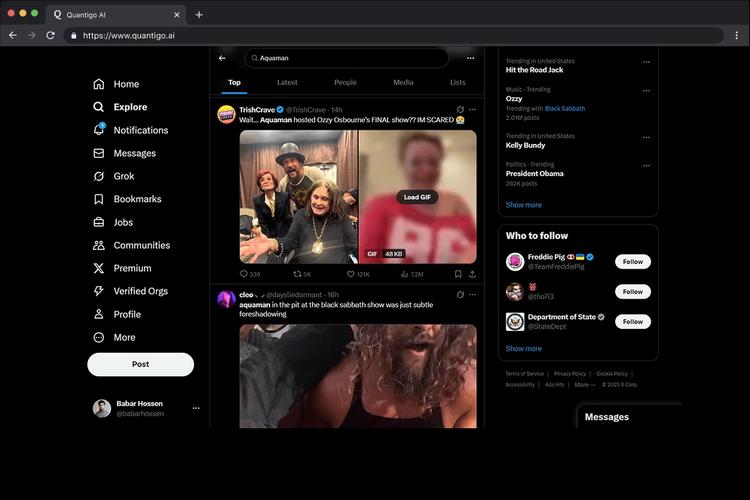The width and height of the screenshot is (750, 500).
Task: Open President Obama trend
Action: 534,174
